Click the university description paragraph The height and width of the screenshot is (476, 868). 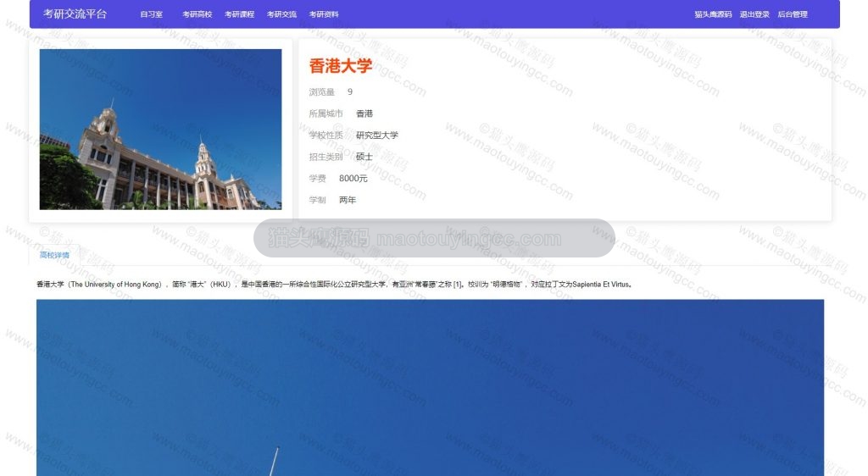[x=334, y=285]
